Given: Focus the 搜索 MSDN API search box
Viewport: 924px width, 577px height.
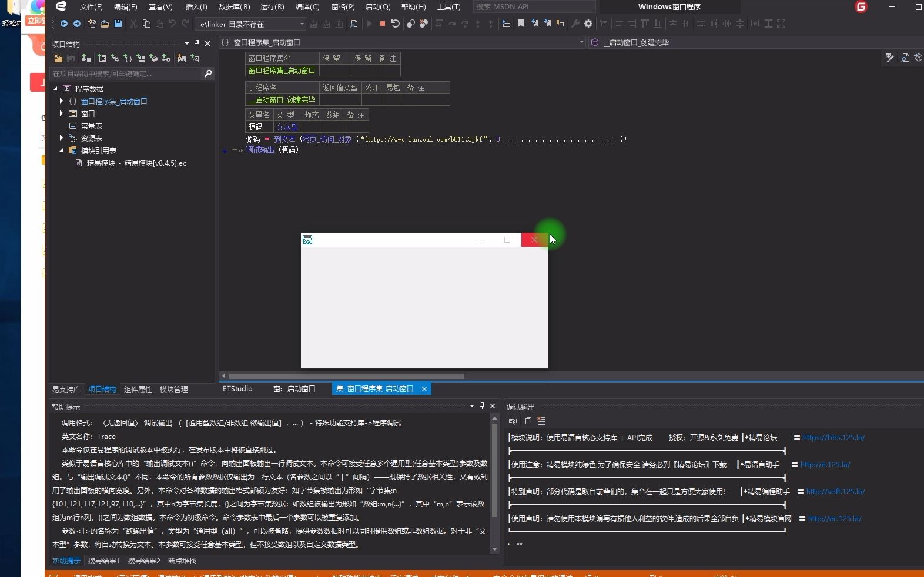Looking at the screenshot, I should pos(534,7).
